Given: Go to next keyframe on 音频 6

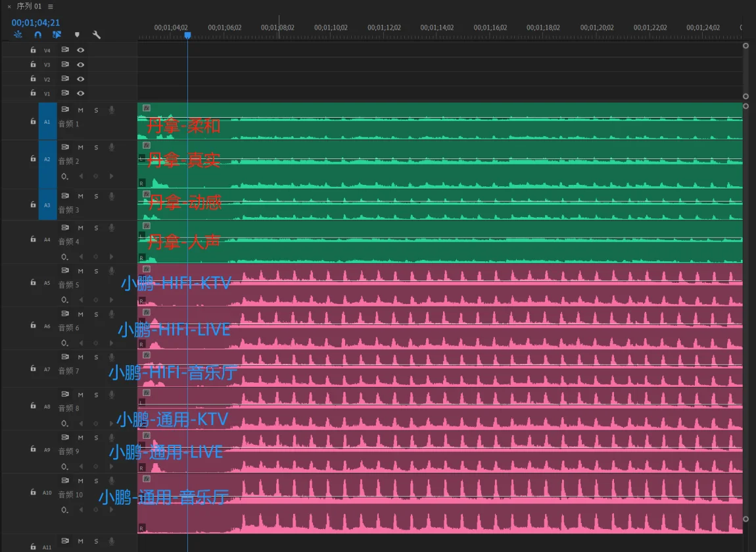Looking at the screenshot, I should point(111,343).
